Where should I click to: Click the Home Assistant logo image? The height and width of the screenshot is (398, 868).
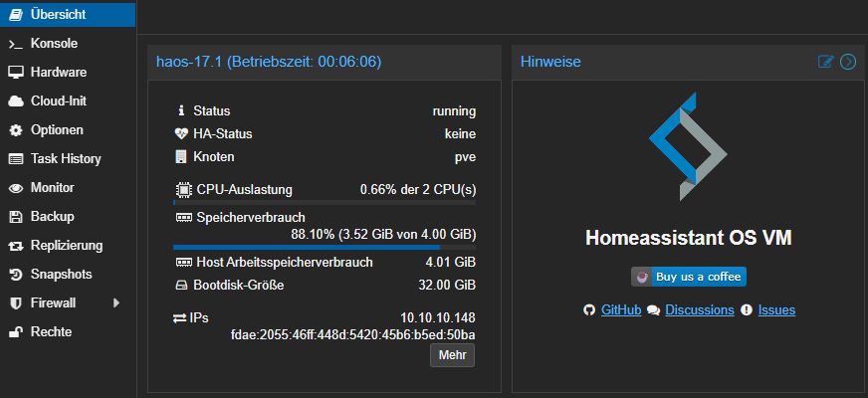(691, 146)
